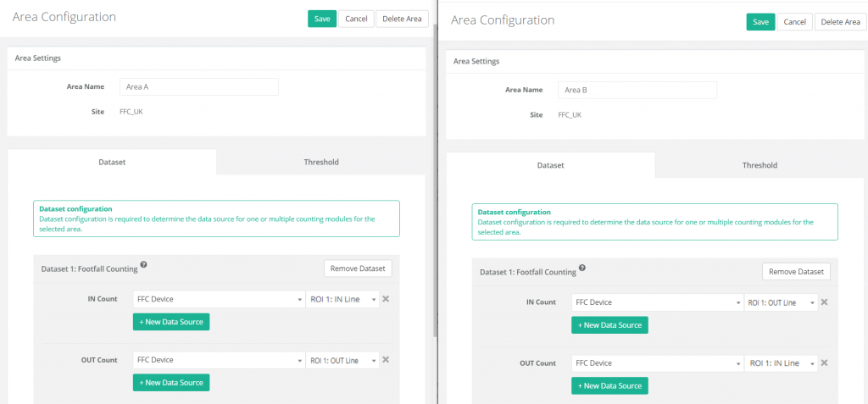Click Remove Dataset in the Area A panel

pyautogui.click(x=358, y=268)
